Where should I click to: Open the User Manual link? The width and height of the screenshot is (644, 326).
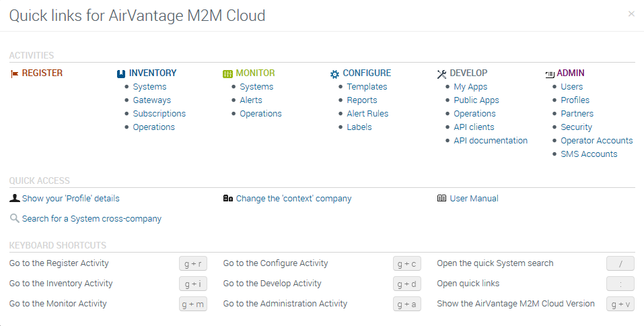[474, 199]
